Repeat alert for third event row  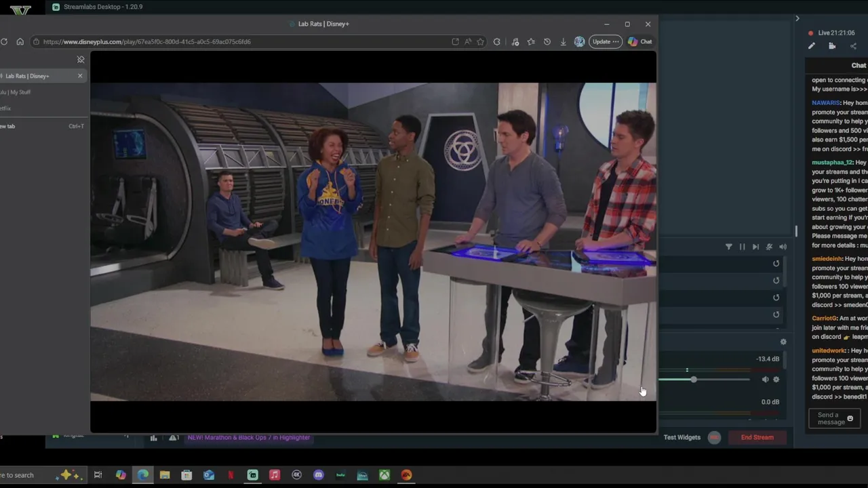click(x=776, y=298)
